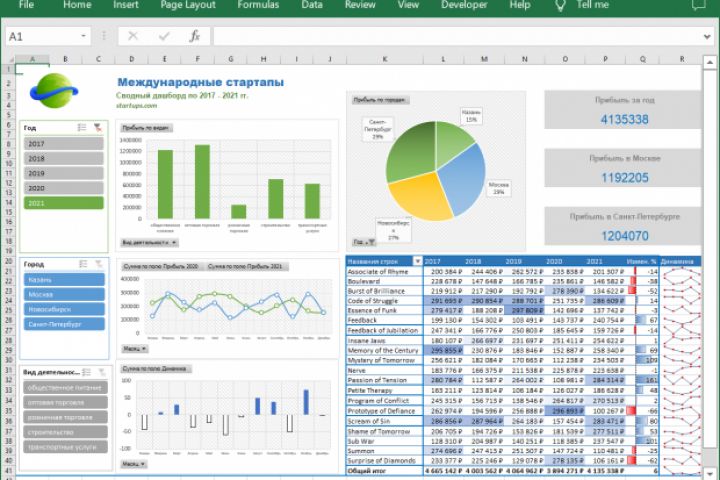Clear filter on the Город slicer
The height and width of the screenshot is (480, 720).
(99, 264)
